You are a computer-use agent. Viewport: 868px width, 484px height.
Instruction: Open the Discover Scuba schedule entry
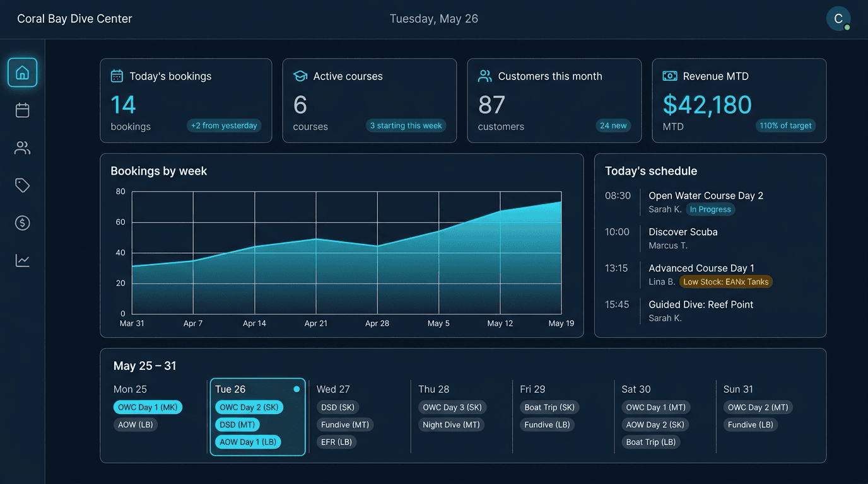(683, 232)
